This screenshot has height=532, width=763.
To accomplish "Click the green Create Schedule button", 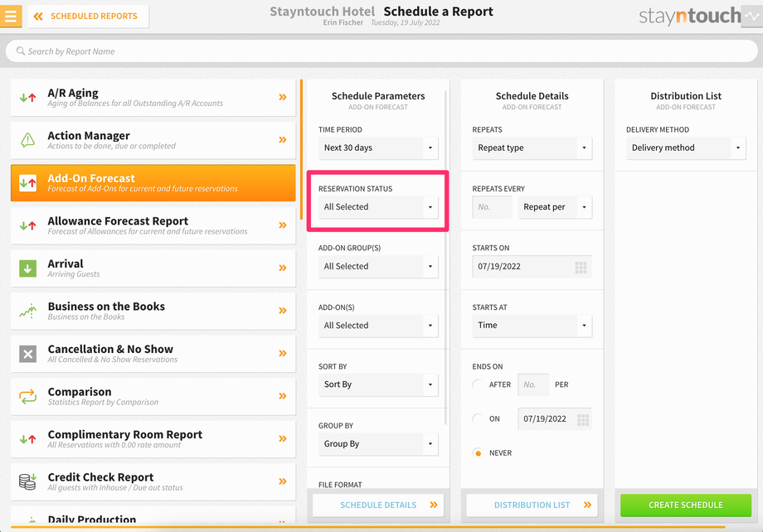I will 686,505.
